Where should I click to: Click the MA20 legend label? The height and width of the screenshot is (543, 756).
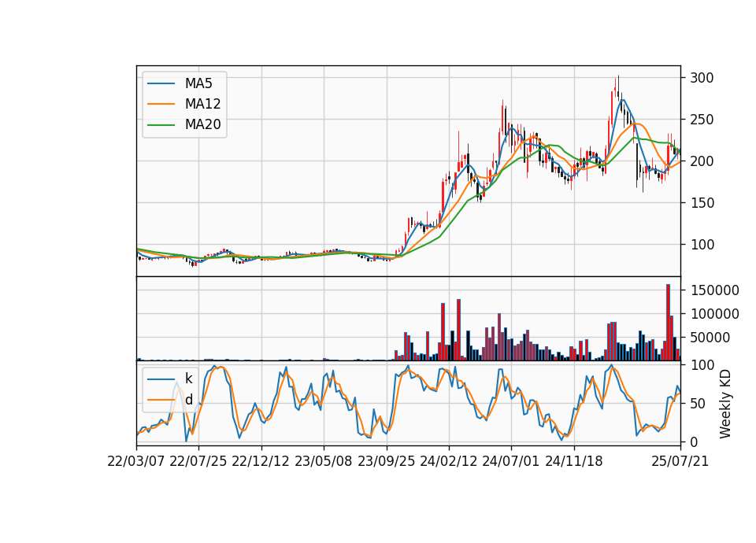202,124
